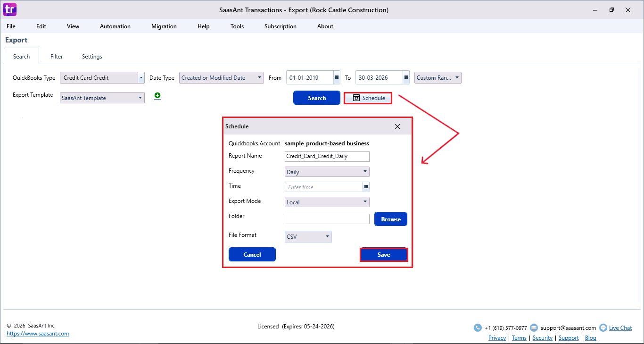Click the blue Search button

coord(317,98)
